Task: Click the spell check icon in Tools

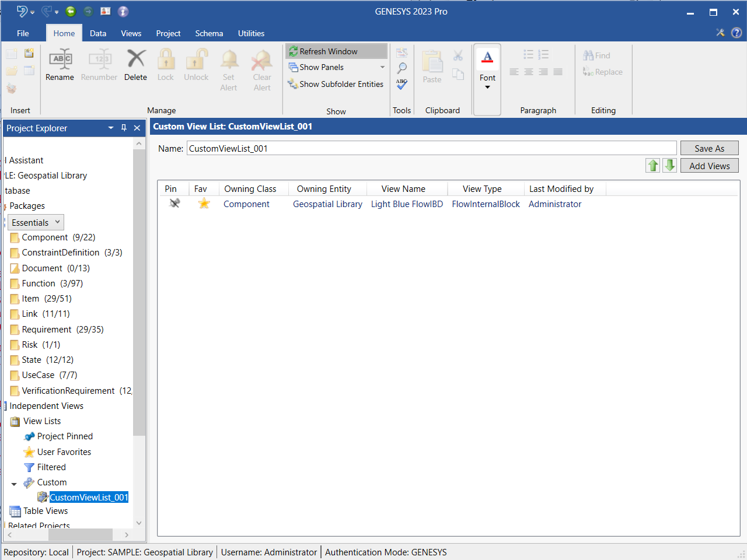Action: pyautogui.click(x=402, y=85)
